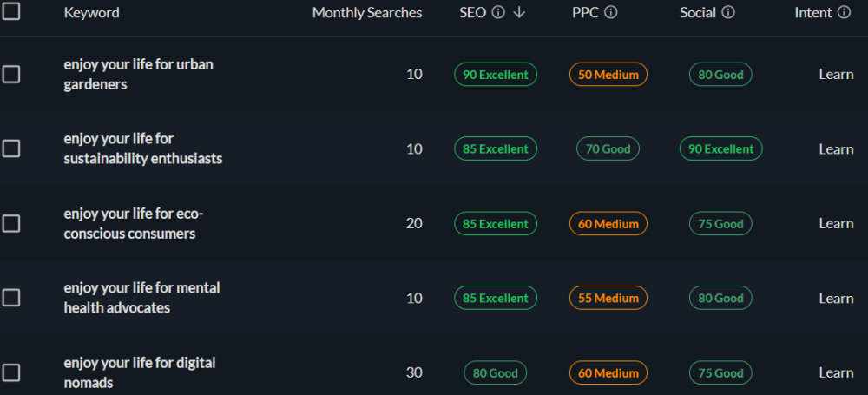The image size is (868, 395).
Task: Click the Social column info icon
Action: tap(728, 13)
